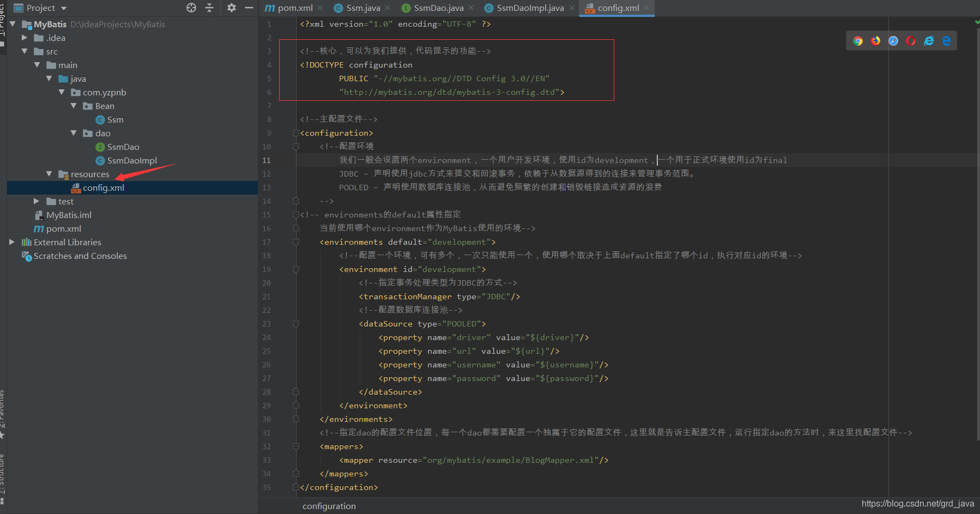Close the SsmDao.java tab
This screenshot has width=980, height=514.
[x=471, y=8]
